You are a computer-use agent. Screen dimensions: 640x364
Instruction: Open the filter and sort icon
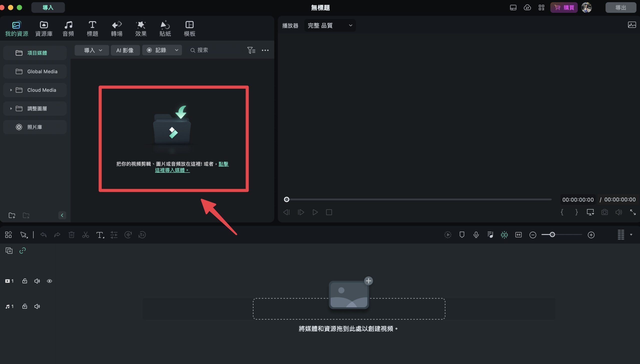point(251,50)
